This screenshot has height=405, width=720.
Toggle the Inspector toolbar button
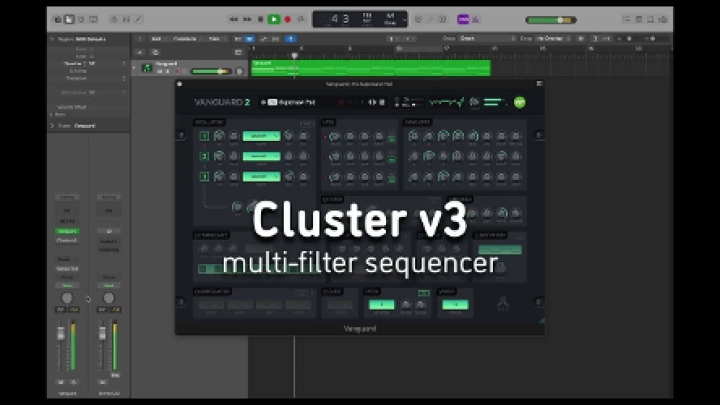[69, 19]
